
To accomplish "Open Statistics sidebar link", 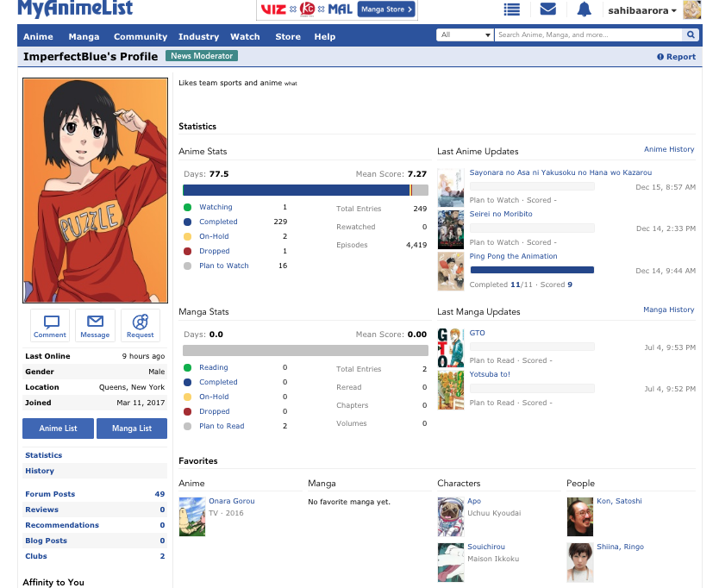I will point(44,455).
